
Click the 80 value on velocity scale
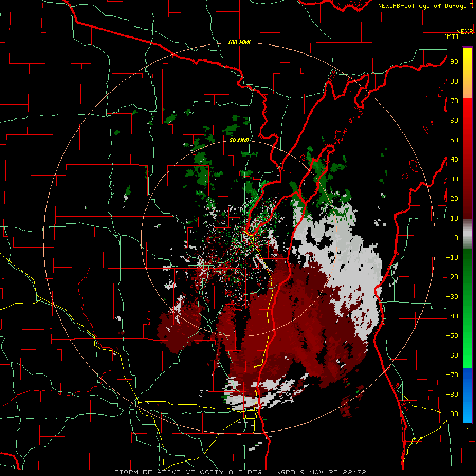click(454, 81)
